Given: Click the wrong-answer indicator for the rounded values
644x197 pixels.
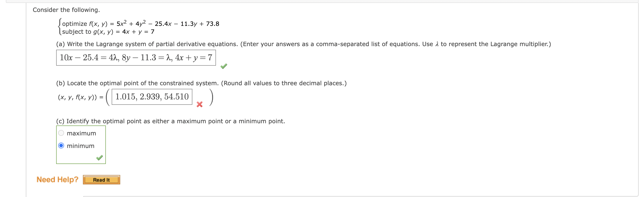Looking at the screenshot, I should pos(199,105).
